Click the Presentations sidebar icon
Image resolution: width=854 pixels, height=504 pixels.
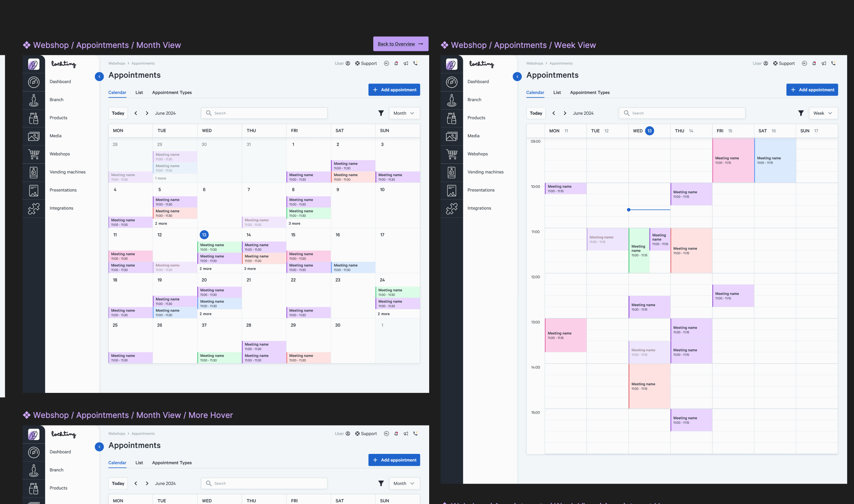(33, 190)
